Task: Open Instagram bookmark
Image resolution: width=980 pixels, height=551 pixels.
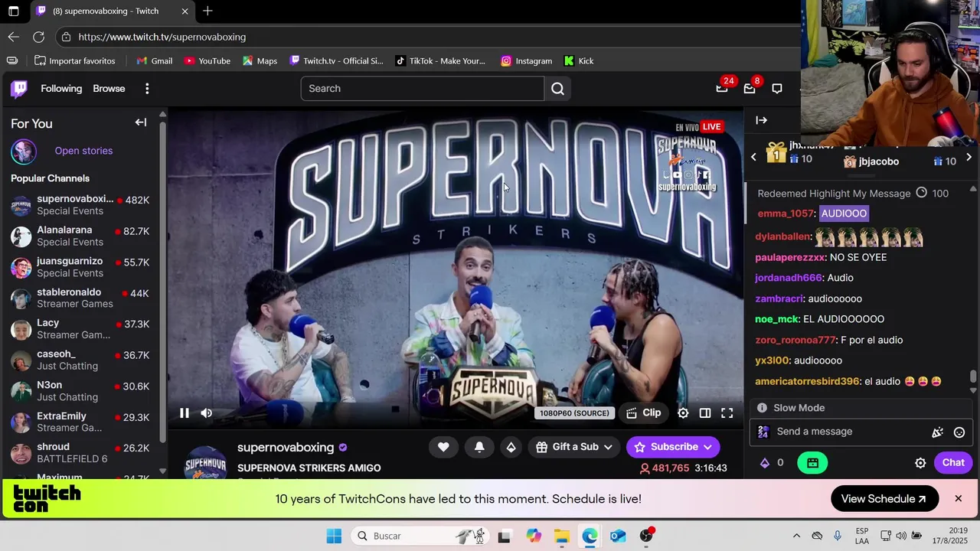Action: tap(526, 61)
